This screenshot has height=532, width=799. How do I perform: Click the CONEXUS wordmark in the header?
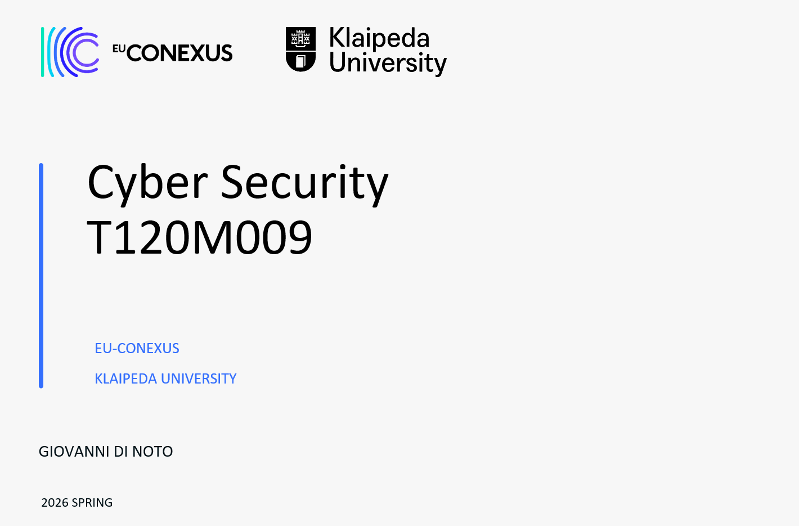pos(179,53)
